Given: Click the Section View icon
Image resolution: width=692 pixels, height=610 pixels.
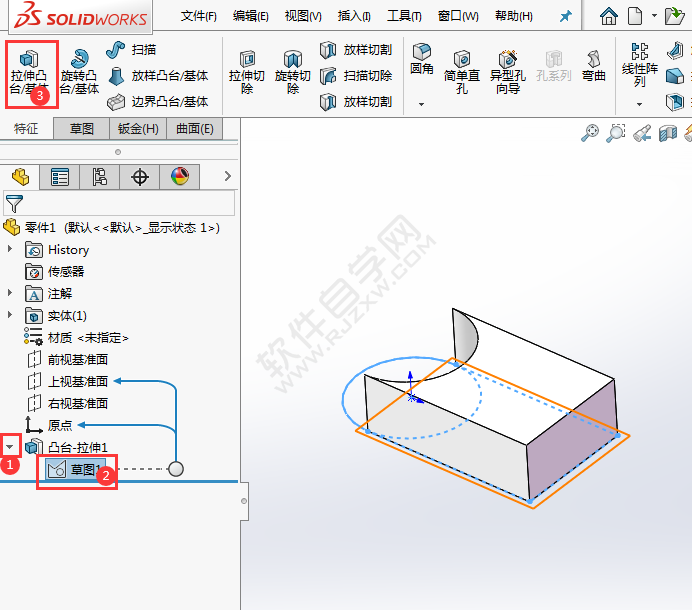Looking at the screenshot, I should [x=668, y=133].
